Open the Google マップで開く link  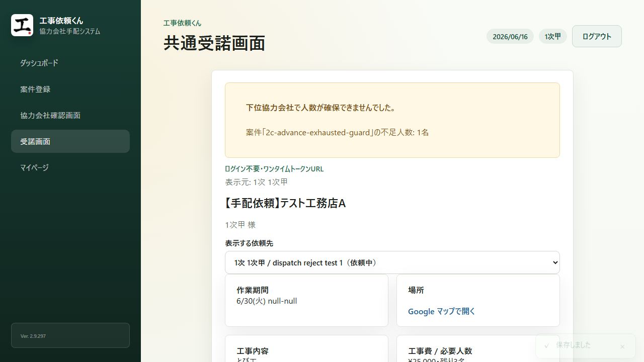[x=442, y=311]
